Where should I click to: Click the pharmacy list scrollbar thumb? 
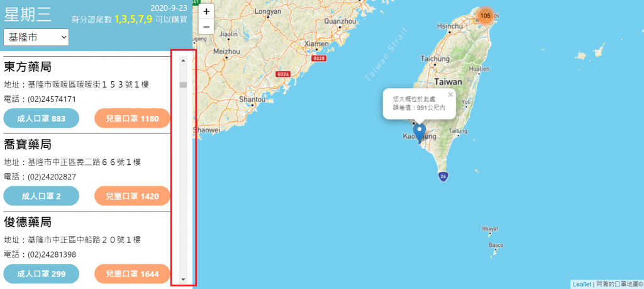pos(183,85)
